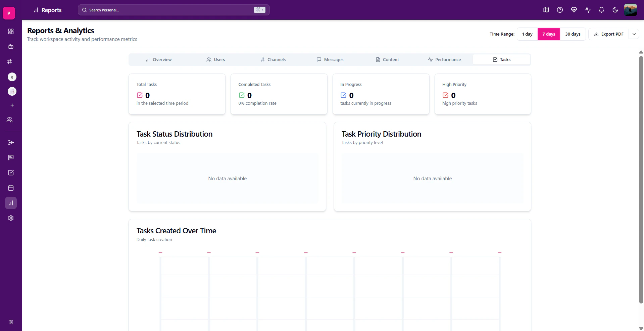Open the send paper-plane icon in sidebar
The image size is (644, 331).
(11, 143)
